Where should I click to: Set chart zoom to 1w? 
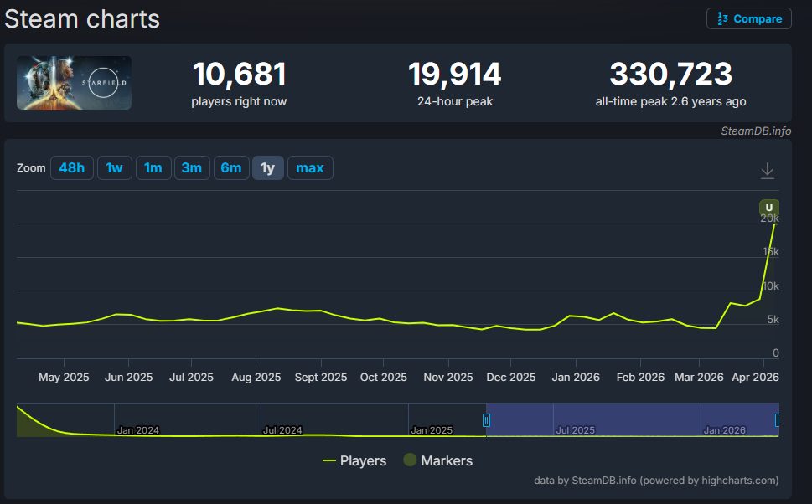(x=115, y=167)
